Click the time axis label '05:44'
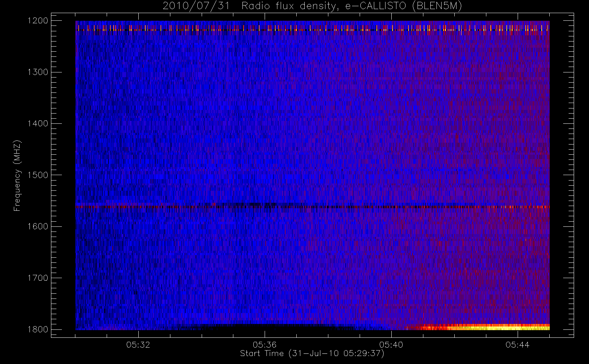Image resolution: width=589 pixels, height=364 pixels. 517,345
